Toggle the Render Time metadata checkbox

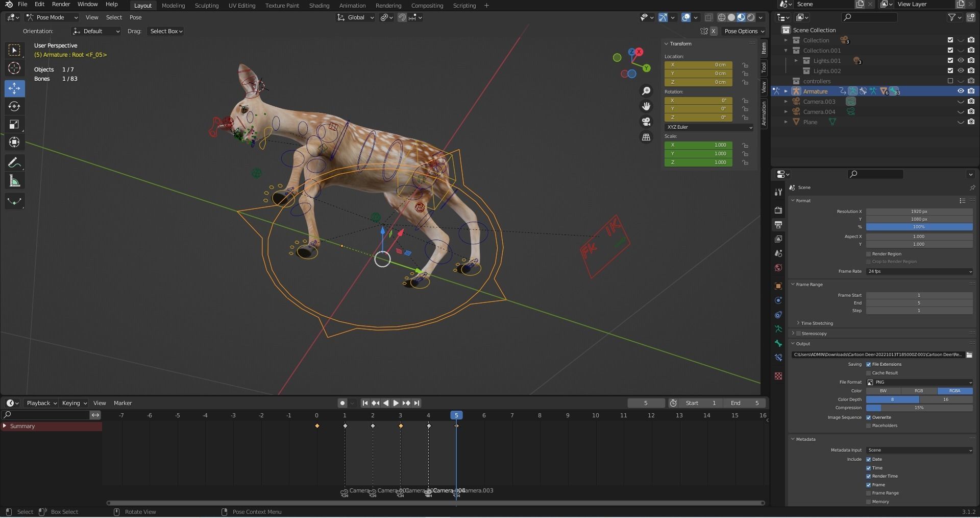[869, 476]
